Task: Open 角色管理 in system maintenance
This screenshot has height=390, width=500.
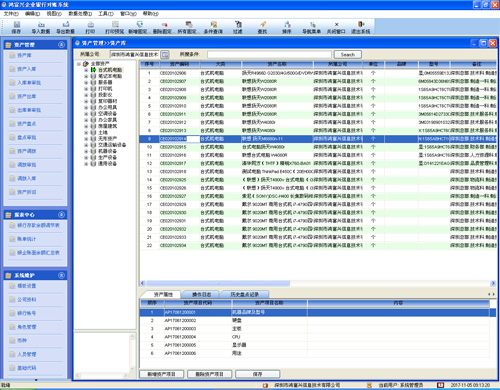Action: [x=27, y=327]
